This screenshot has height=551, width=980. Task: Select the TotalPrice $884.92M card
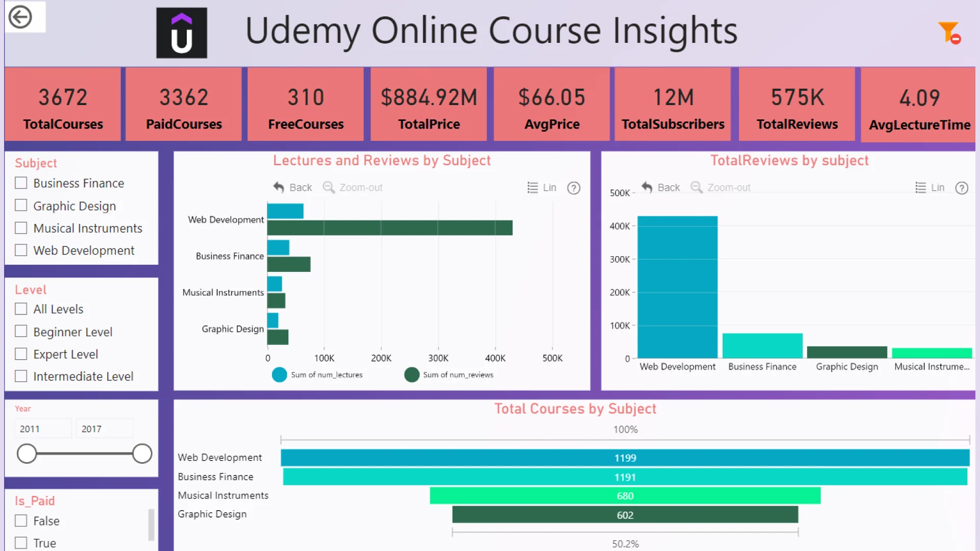coord(429,105)
